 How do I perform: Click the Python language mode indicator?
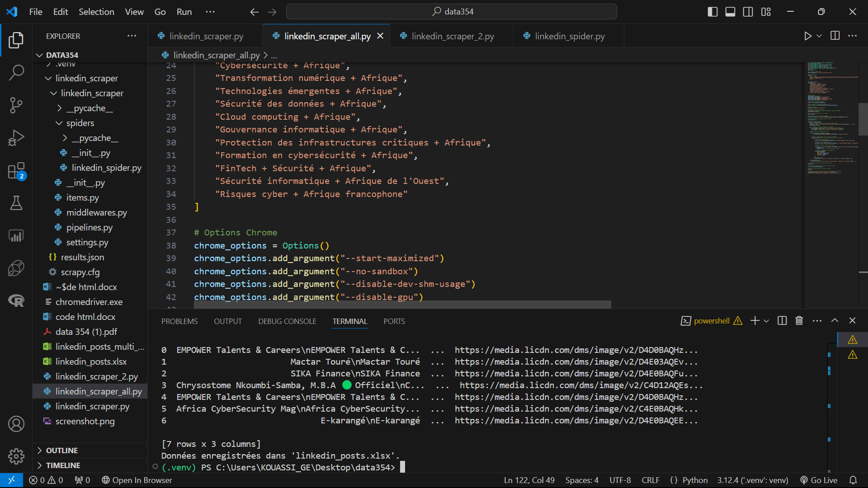coord(695,480)
